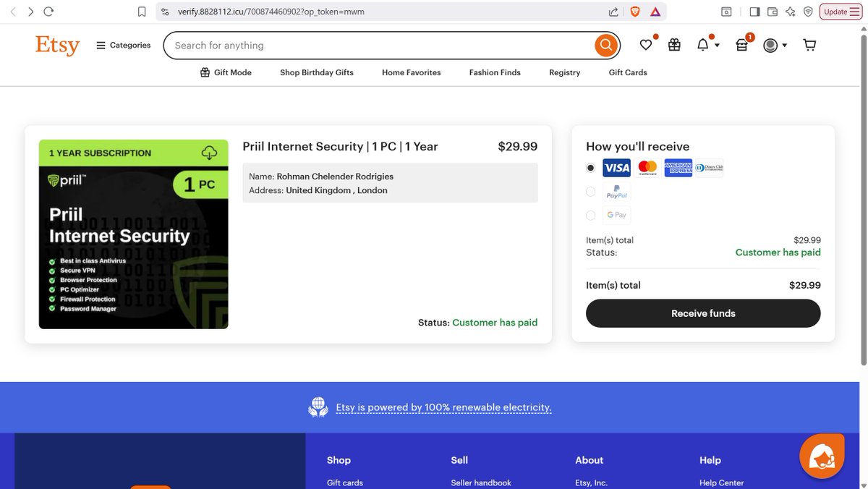
Task: Open the chat support floating button
Action: pyautogui.click(x=822, y=456)
